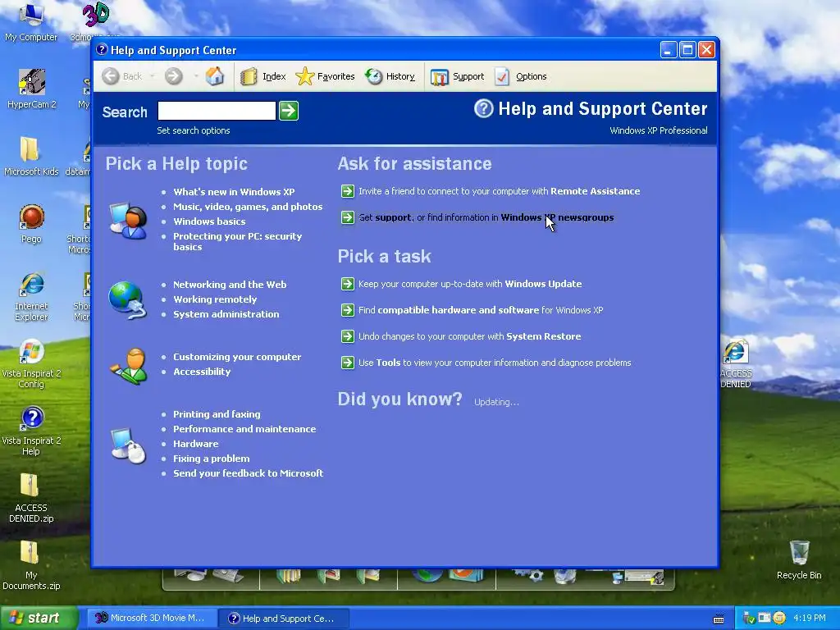Viewport: 840px width, 630px height.
Task: Open Help and Support title bar icon menu
Action: pos(102,50)
